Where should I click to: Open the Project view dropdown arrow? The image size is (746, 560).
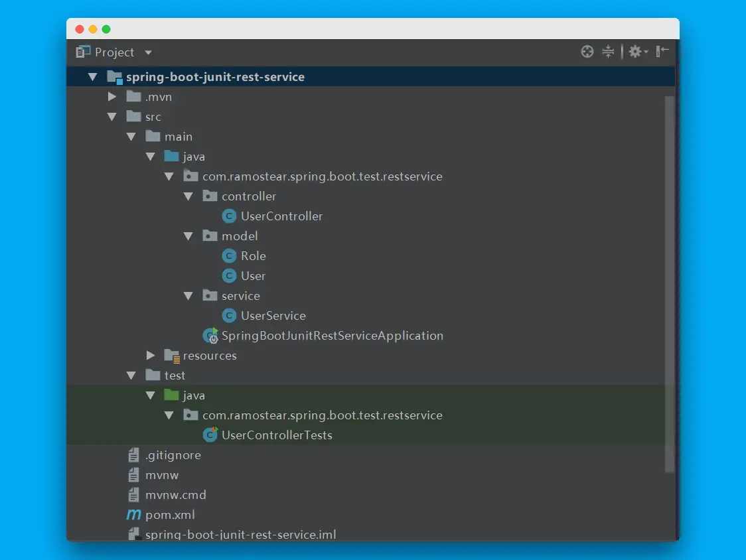pos(148,52)
